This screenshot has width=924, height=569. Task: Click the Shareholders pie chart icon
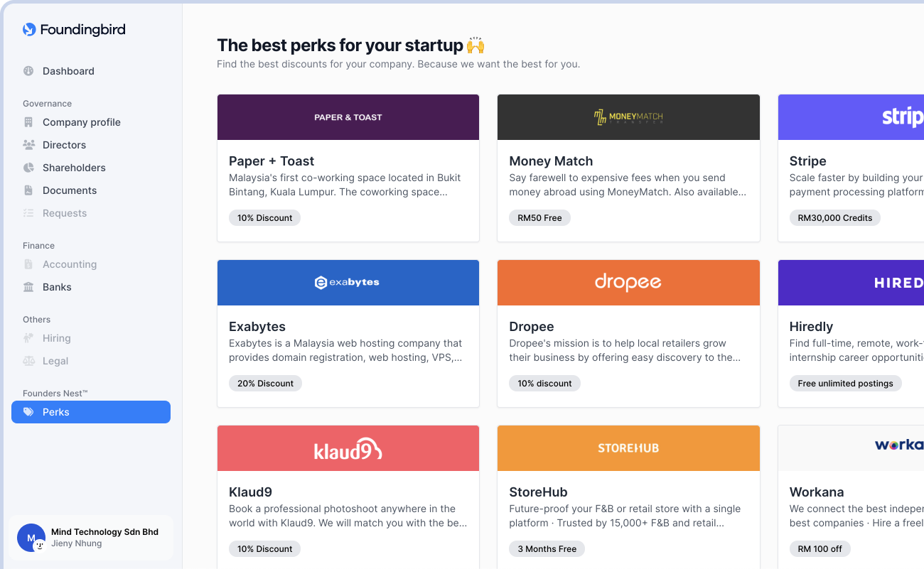28,168
